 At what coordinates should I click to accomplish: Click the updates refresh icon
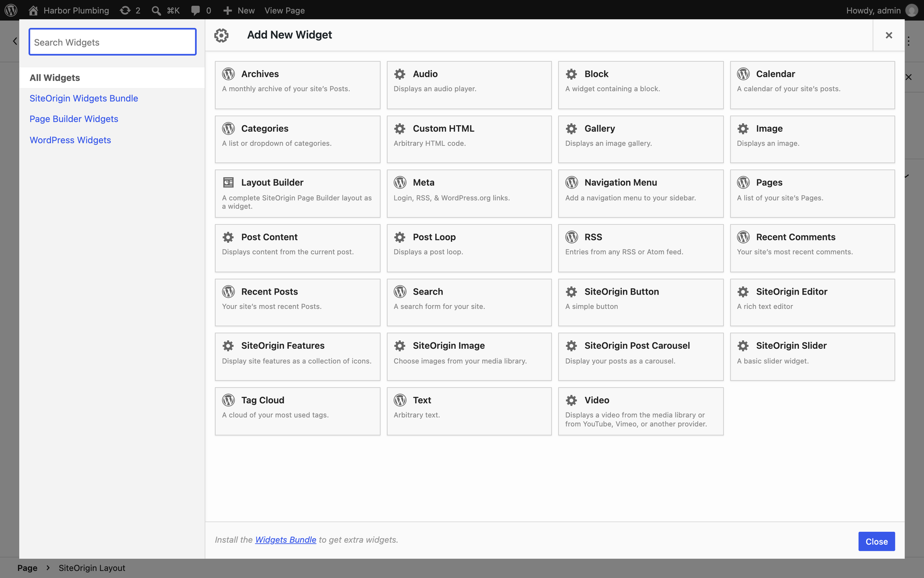point(125,10)
